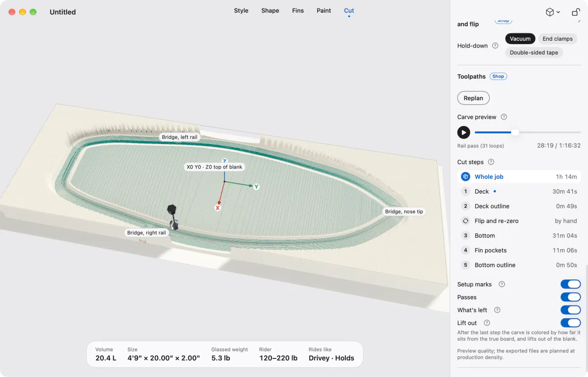588x377 pixels.
Task: Click the Hold-down help icon
Action: pyautogui.click(x=495, y=46)
